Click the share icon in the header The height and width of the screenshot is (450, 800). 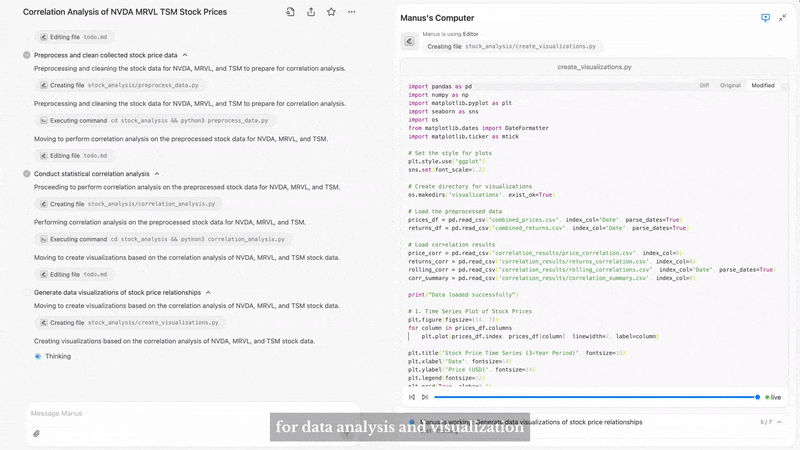(311, 12)
